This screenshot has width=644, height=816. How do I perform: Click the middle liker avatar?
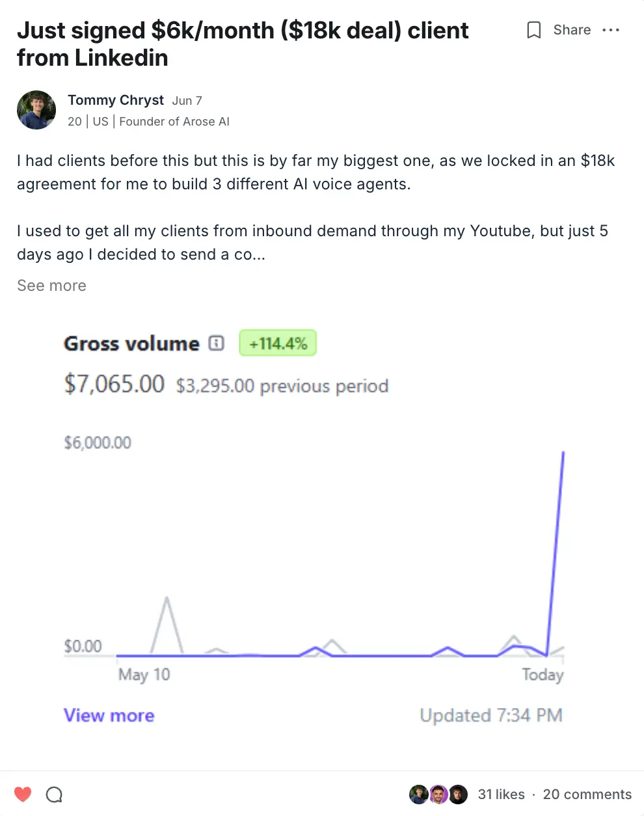pos(438,795)
